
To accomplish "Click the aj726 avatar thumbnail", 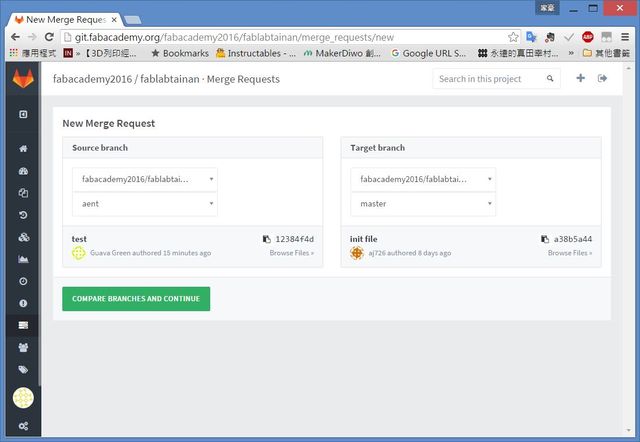I will click(x=357, y=253).
